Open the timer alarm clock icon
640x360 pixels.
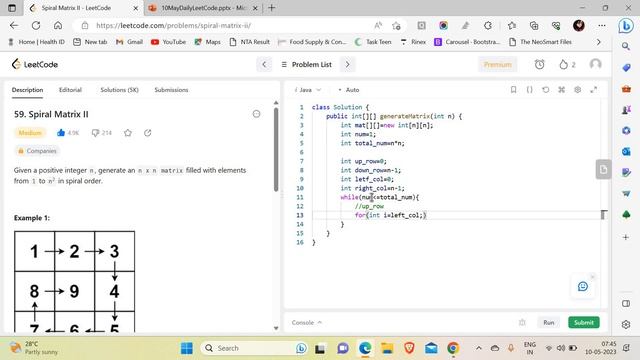point(540,64)
